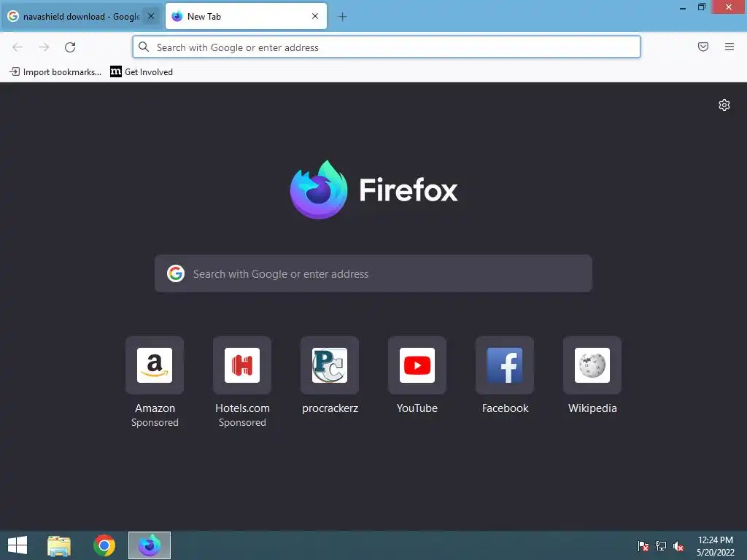Restore down the Firefox window
This screenshot has height=560, width=747.
click(x=702, y=7)
